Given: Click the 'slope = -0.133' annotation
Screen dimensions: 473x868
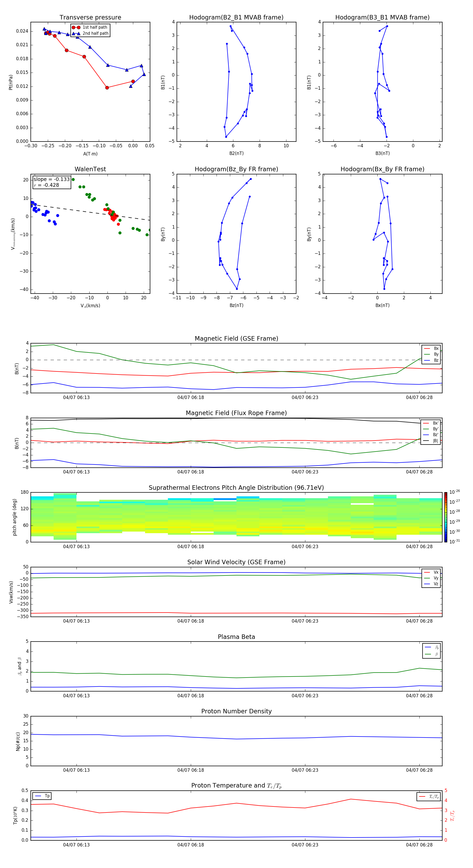Looking at the screenshot, I should click(x=52, y=179).
